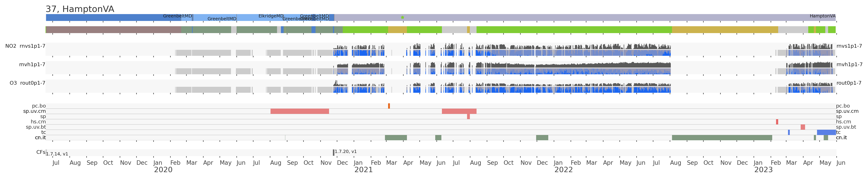Click the HamptonVA label at top right

click(822, 16)
